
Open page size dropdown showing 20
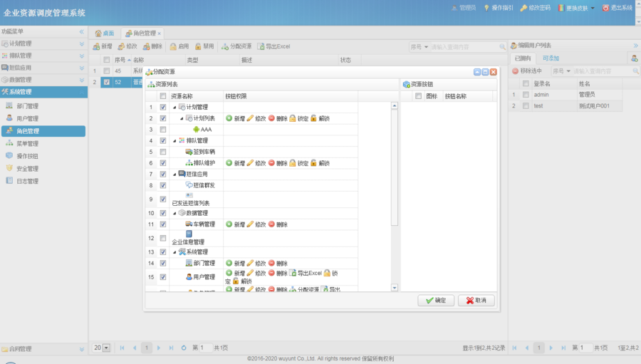106,348
